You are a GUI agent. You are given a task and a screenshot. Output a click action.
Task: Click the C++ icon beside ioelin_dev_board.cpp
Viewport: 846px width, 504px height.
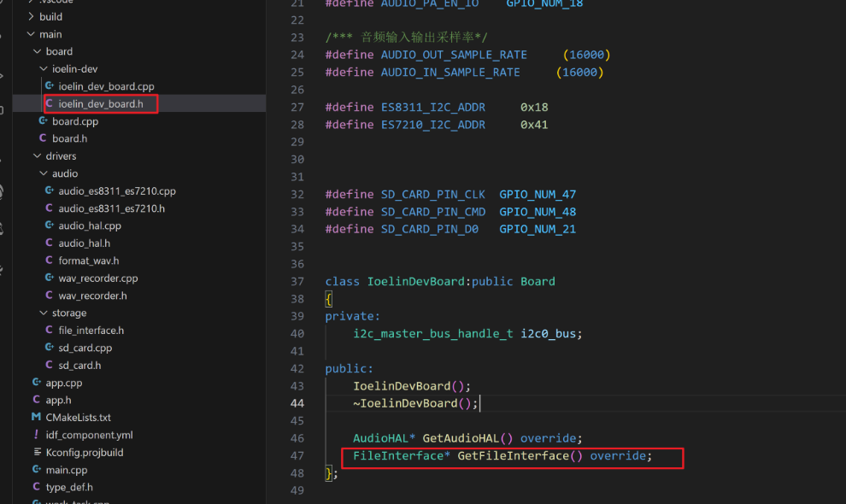click(x=49, y=85)
